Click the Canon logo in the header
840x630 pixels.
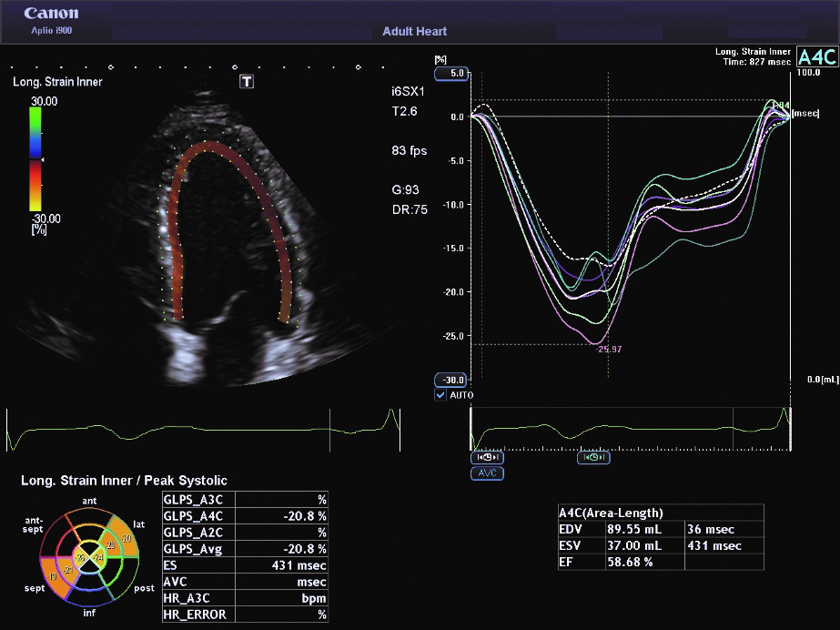(x=51, y=14)
